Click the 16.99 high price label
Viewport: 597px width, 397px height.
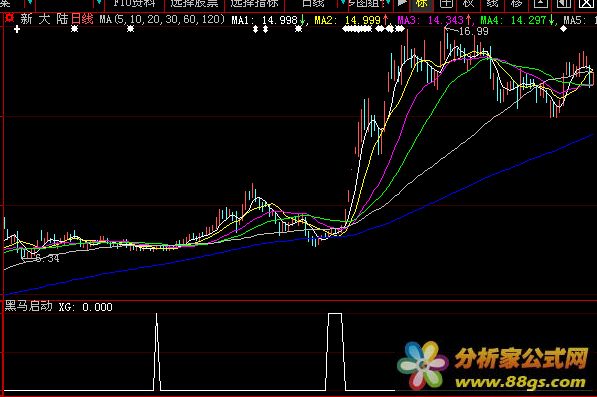click(x=473, y=32)
